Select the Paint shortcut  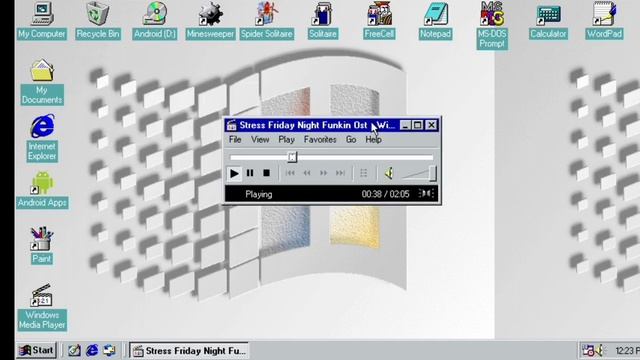[x=42, y=246]
